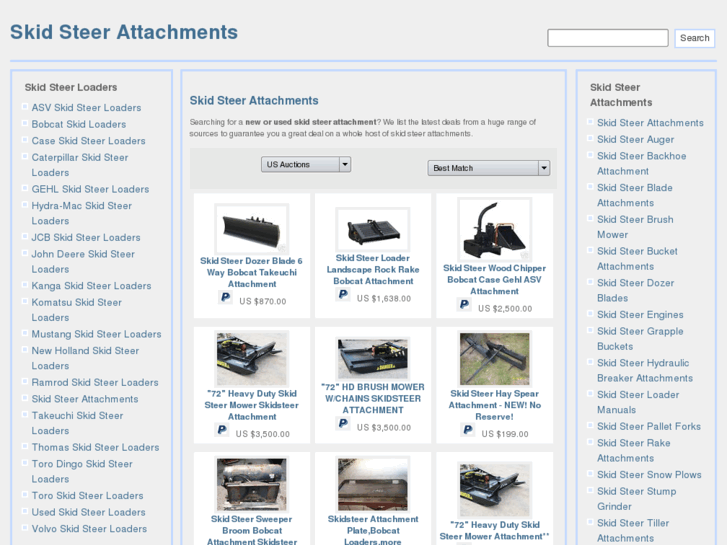Go to Kanga Skid Steer Loaders

tap(91, 286)
